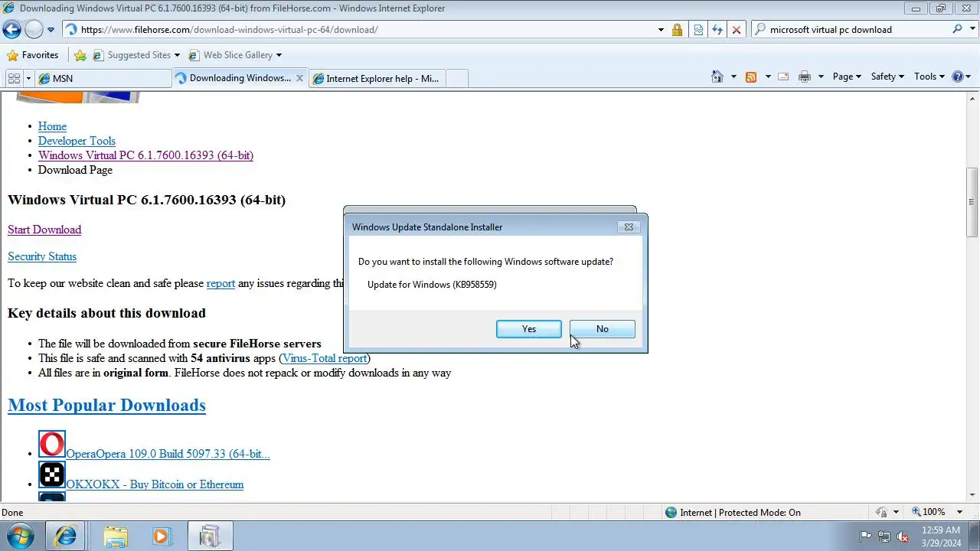
Task: Open the Security Status link
Action: (x=42, y=256)
